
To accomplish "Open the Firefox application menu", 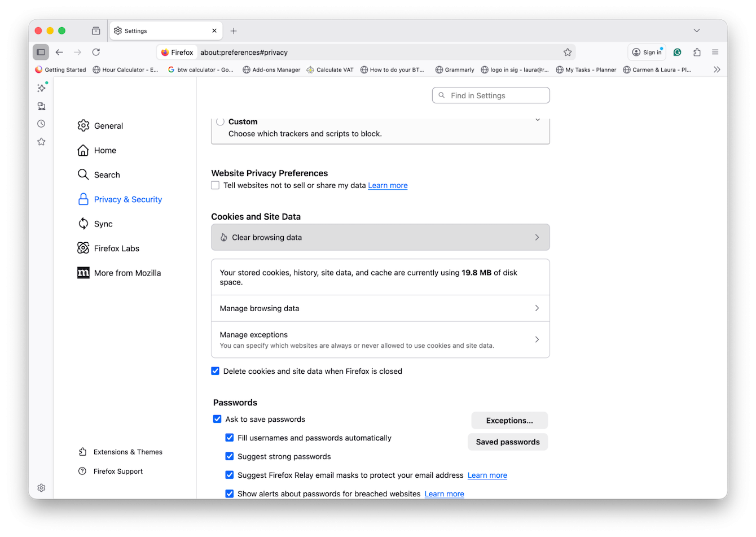I will 715,52.
